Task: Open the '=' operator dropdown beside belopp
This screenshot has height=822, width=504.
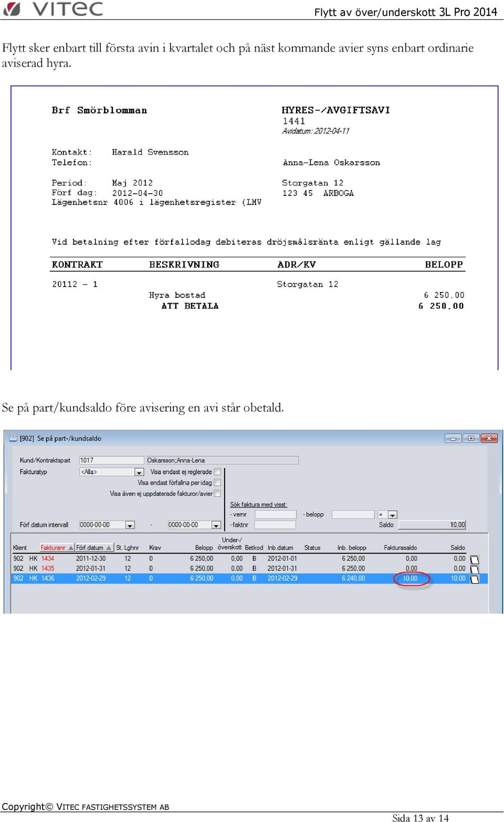Action: click(392, 515)
